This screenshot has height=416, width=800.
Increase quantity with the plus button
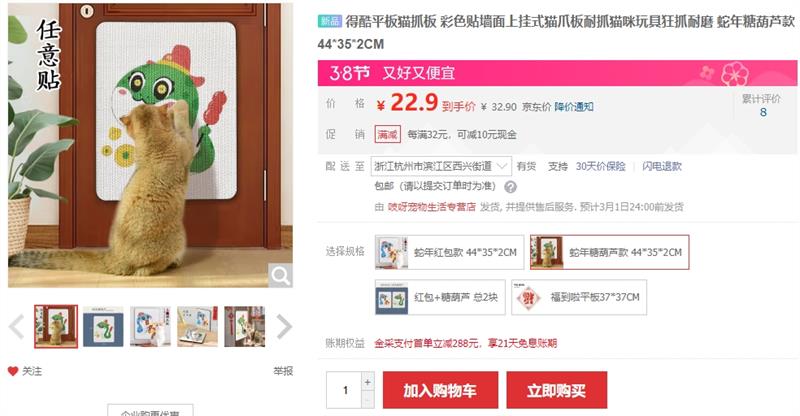coord(367,381)
